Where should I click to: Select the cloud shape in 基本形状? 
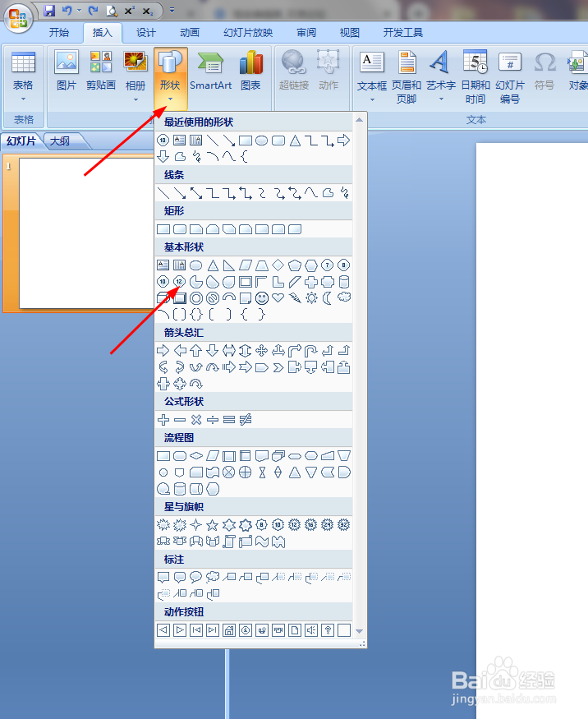click(x=344, y=298)
